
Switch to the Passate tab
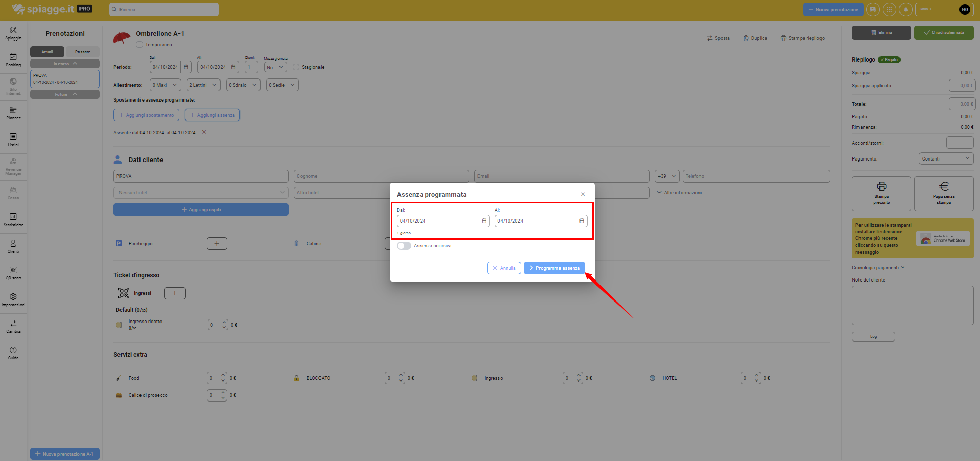(x=83, y=52)
